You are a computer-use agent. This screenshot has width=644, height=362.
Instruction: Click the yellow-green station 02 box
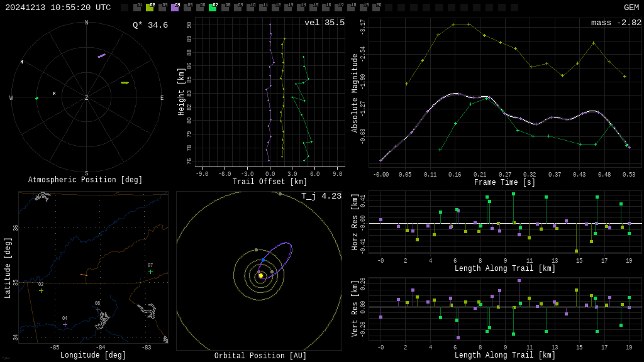tap(150, 8)
